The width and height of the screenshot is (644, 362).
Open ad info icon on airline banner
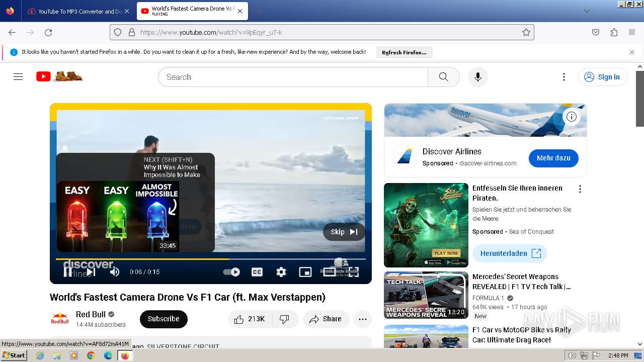tap(572, 117)
